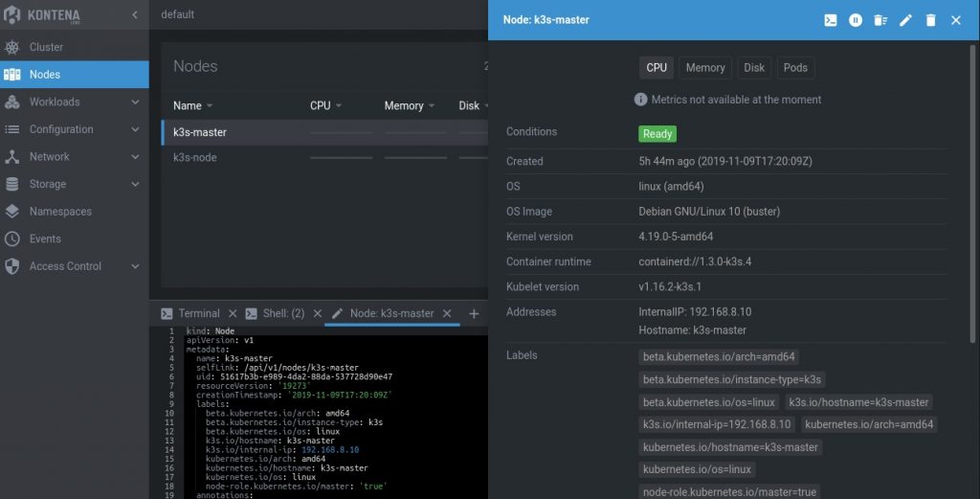Select the k3s-master row
The image size is (980, 499).
pos(324,132)
